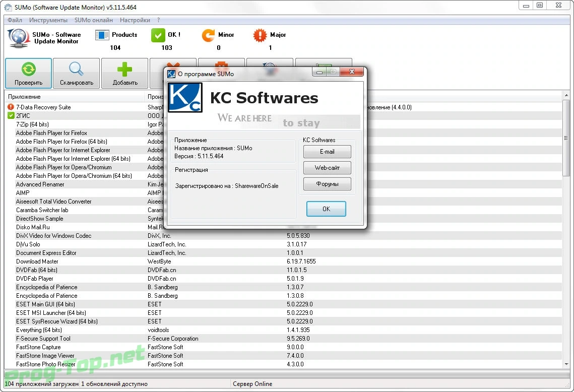Select the 7-Zip (64 bits) row
The height and width of the screenshot is (392, 574).
click(284, 124)
